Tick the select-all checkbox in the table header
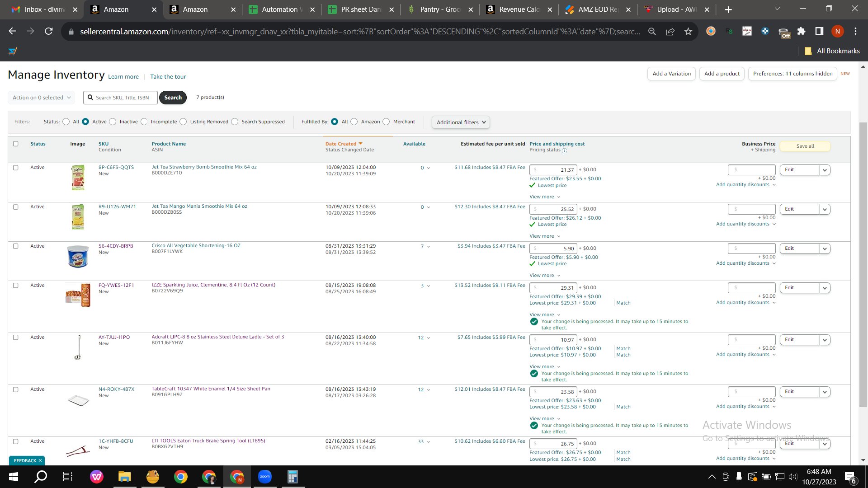The height and width of the screenshot is (488, 868). (16, 144)
